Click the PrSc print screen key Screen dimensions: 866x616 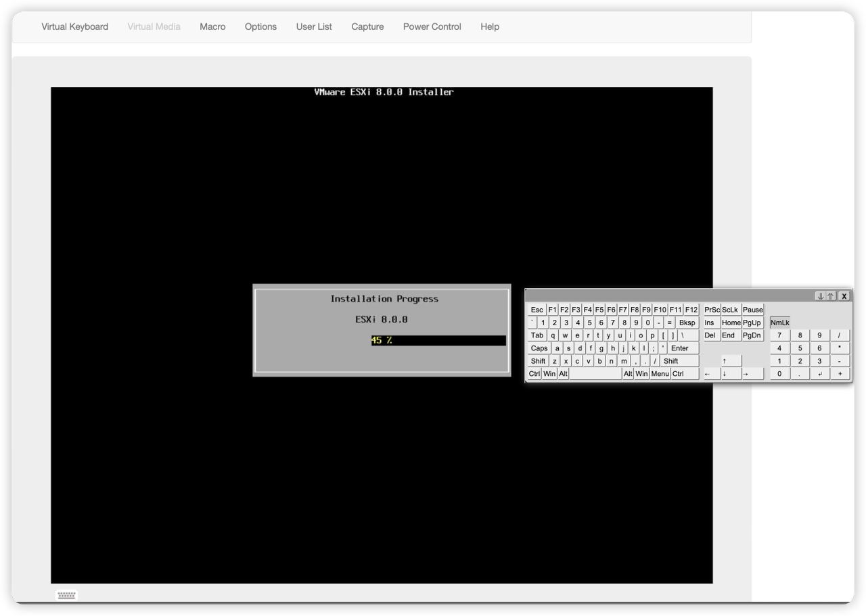(712, 310)
